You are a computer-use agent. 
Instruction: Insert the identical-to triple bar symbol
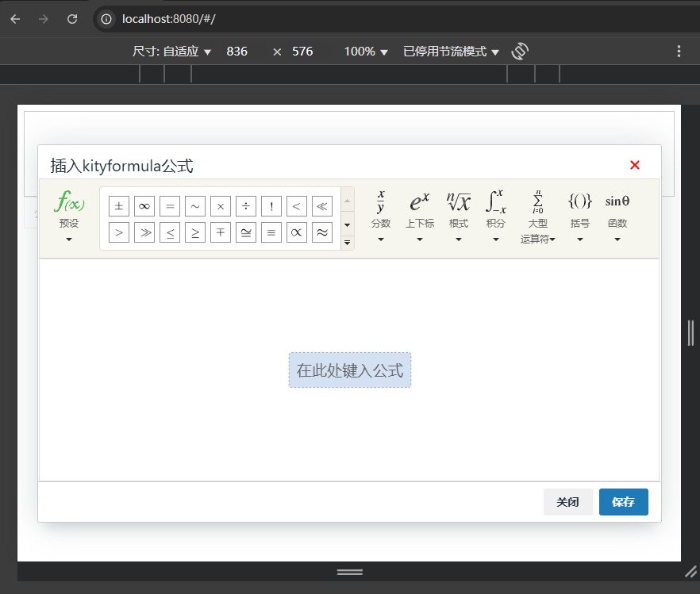coord(271,232)
